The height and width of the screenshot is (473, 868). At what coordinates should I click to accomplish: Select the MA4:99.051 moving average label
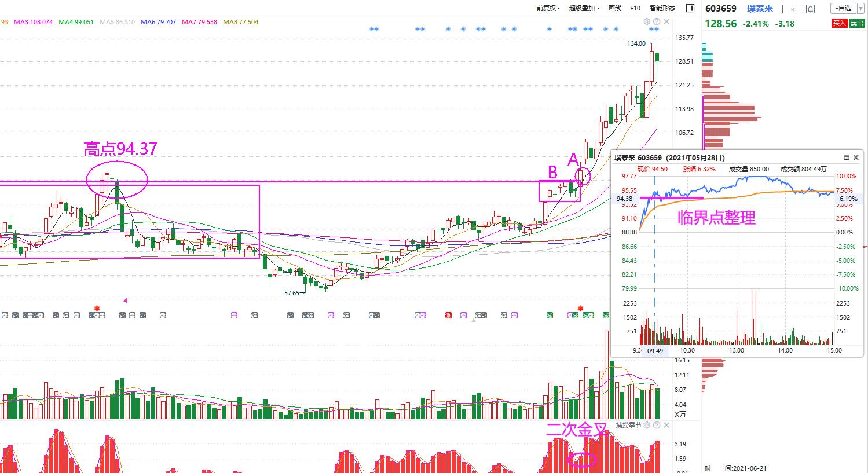(x=75, y=22)
